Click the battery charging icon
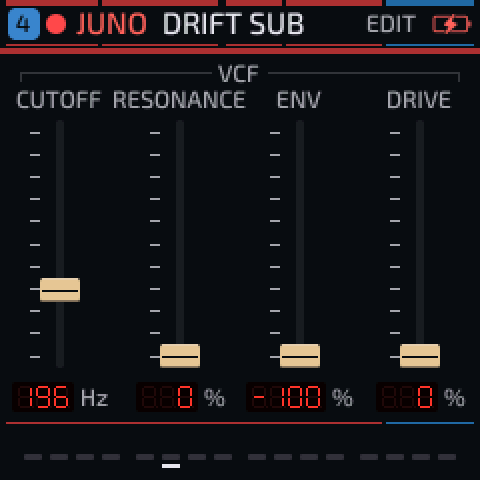Image resolution: width=480 pixels, height=480 pixels. (x=452, y=24)
